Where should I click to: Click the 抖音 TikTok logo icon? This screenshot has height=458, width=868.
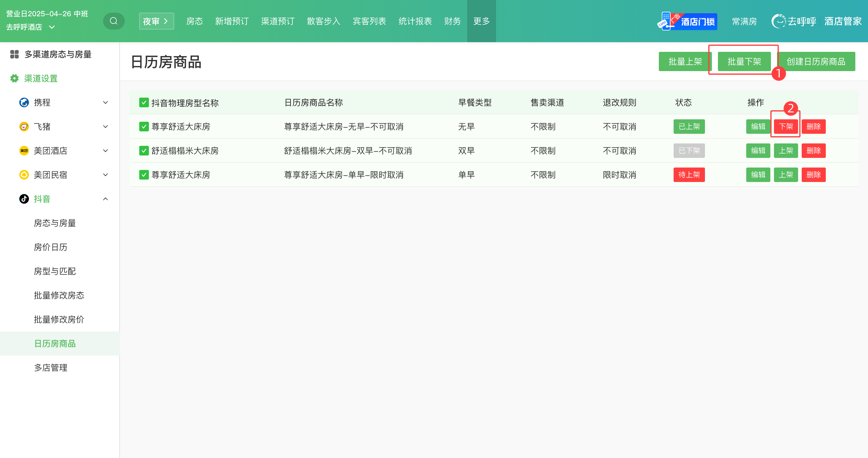(x=24, y=199)
